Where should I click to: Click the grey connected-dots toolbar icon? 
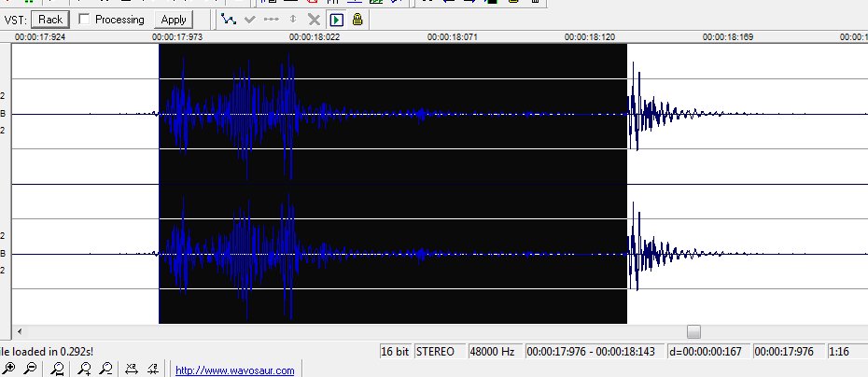(272, 20)
